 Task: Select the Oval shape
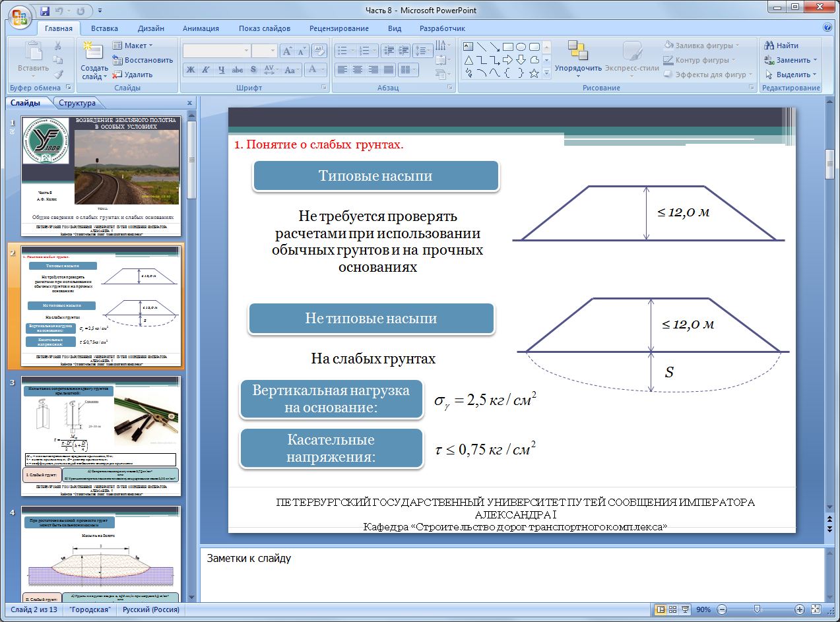point(521,47)
